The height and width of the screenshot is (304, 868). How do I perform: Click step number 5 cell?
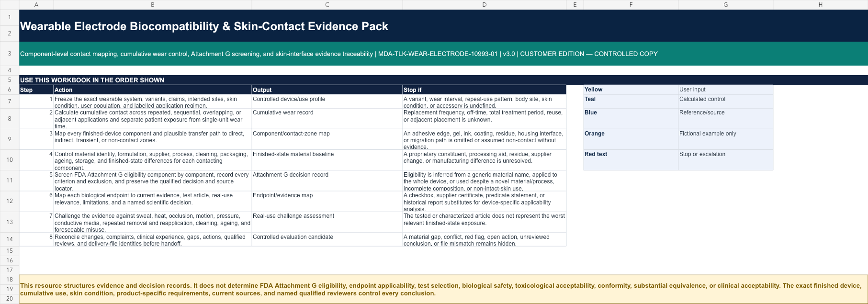click(x=36, y=180)
